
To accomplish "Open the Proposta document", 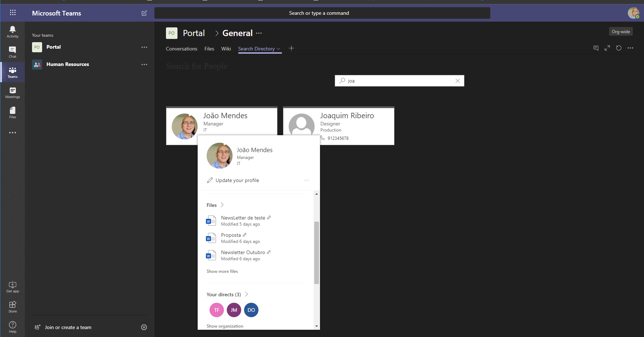I will (231, 235).
